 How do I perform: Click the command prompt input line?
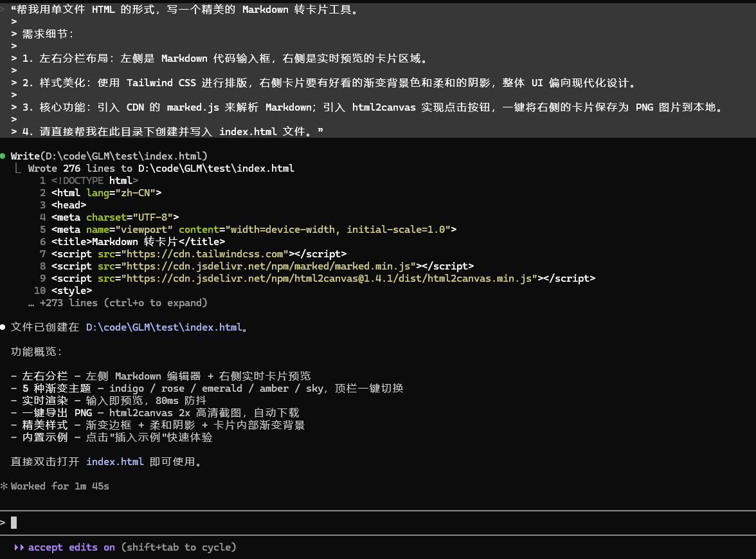click(x=378, y=522)
